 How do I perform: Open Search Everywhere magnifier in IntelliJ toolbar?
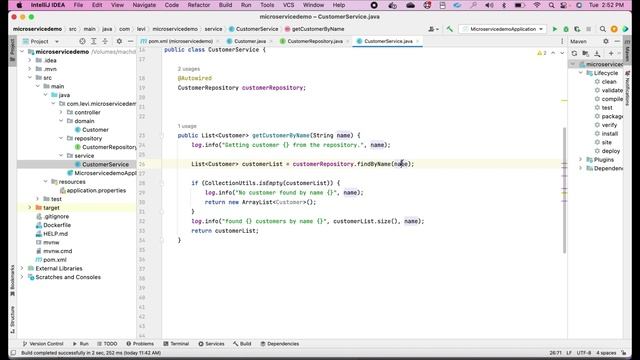(x=602, y=29)
